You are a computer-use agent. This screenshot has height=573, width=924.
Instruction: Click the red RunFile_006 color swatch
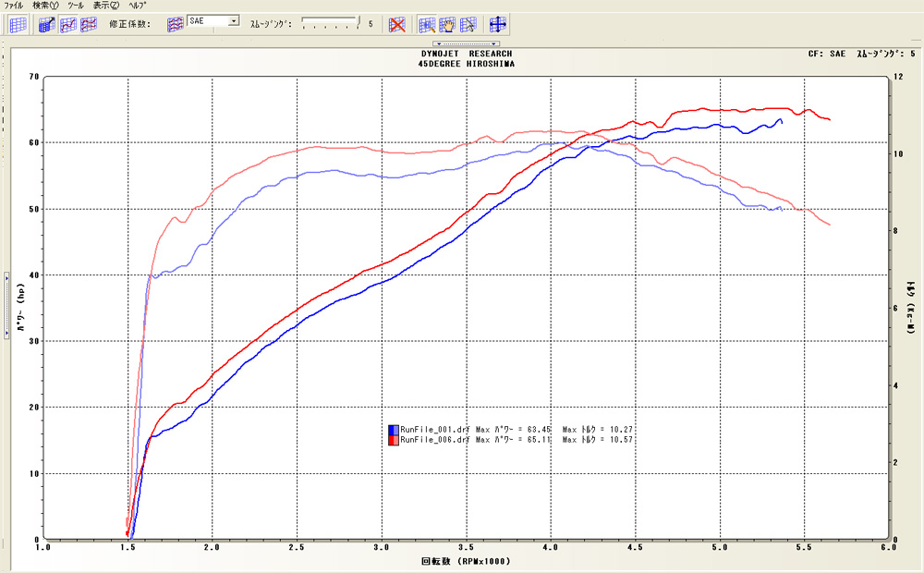pyautogui.click(x=394, y=441)
